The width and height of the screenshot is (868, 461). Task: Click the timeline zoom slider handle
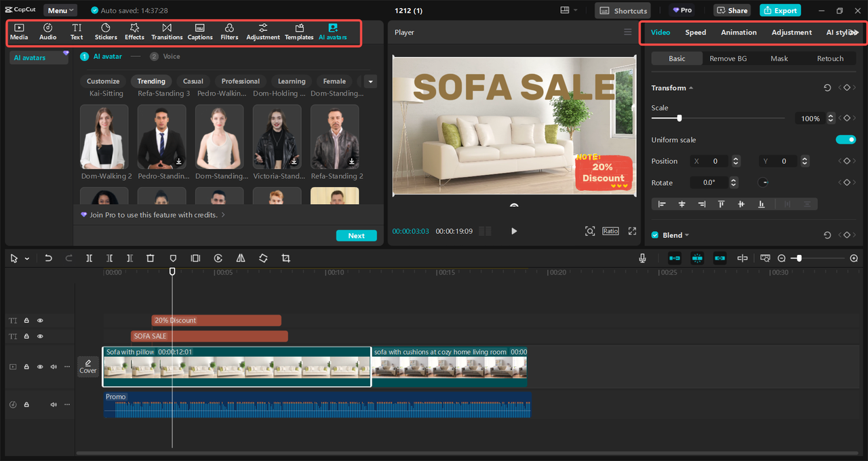tap(800, 258)
